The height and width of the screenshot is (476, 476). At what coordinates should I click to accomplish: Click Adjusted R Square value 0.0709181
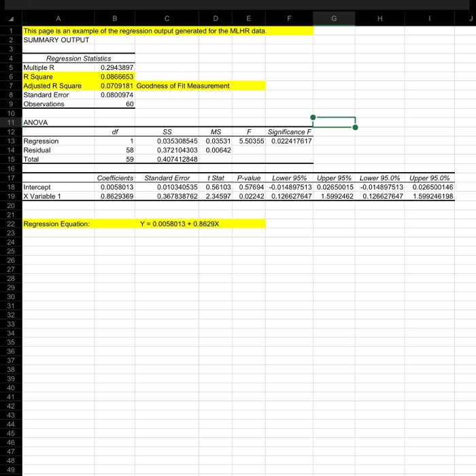click(x=117, y=86)
